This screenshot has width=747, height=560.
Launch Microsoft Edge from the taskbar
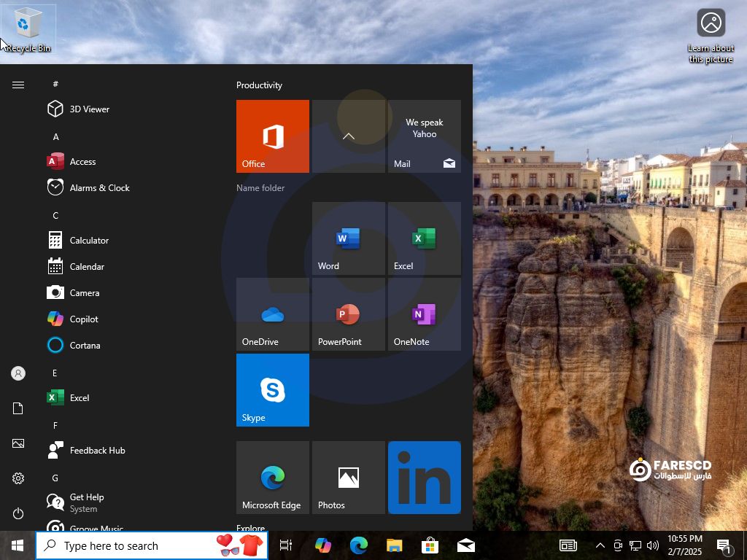click(x=359, y=545)
